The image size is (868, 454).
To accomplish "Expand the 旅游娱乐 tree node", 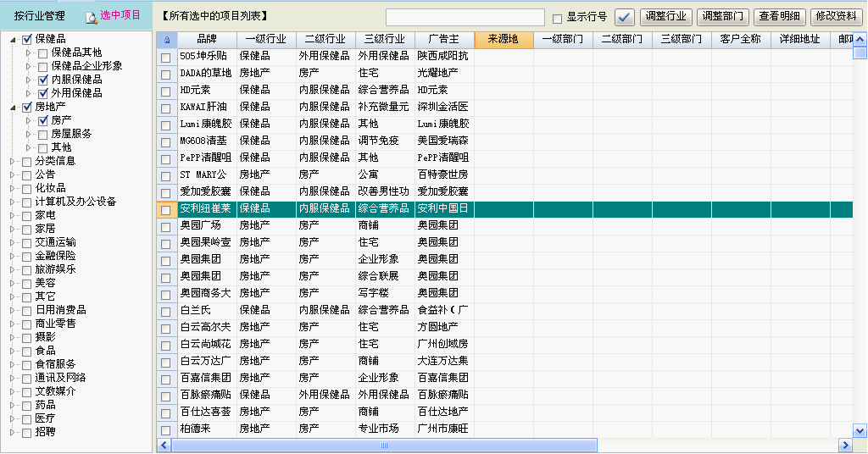I will click(x=12, y=270).
